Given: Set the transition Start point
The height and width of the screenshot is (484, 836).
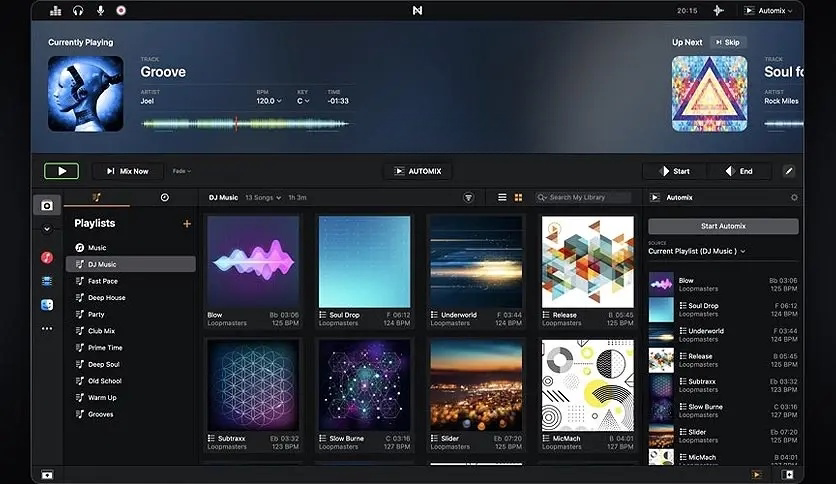Looking at the screenshot, I should click(x=674, y=171).
